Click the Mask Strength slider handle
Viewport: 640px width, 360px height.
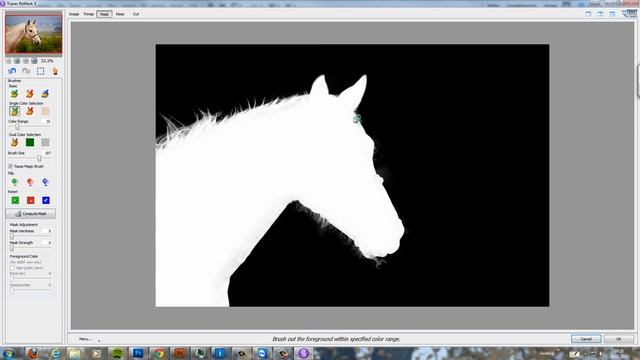pyautogui.click(x=12, y=248)
